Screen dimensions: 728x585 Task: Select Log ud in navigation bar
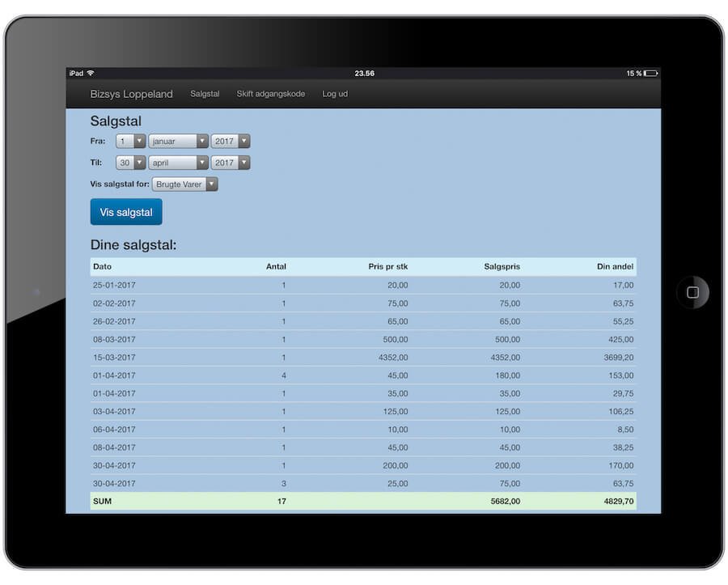pos(335,94)
